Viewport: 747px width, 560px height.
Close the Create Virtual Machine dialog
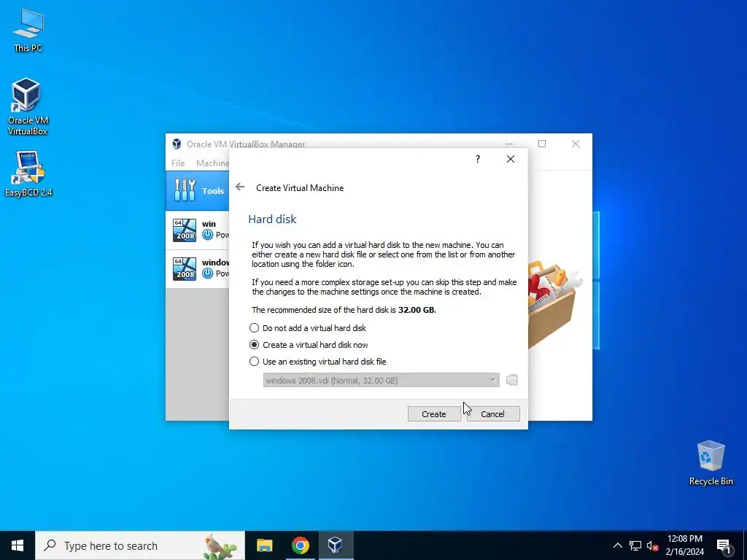coord(510,159)
